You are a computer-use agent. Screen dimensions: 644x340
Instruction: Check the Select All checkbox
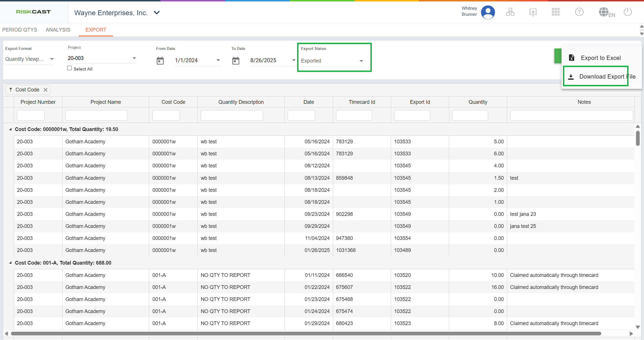tap(70, 68)
